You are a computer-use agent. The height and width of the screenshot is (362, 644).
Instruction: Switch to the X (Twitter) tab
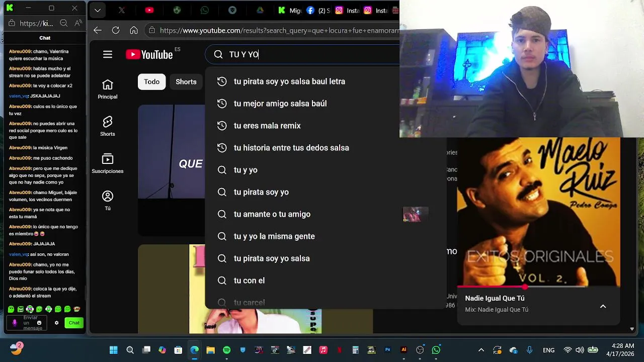[x=122, y=10]
